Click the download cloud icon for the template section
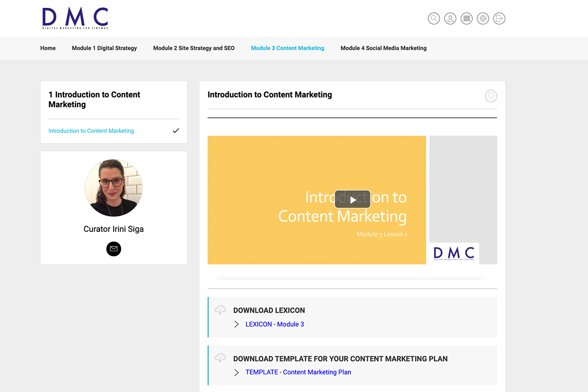588x392 pixels. (220, 358)
